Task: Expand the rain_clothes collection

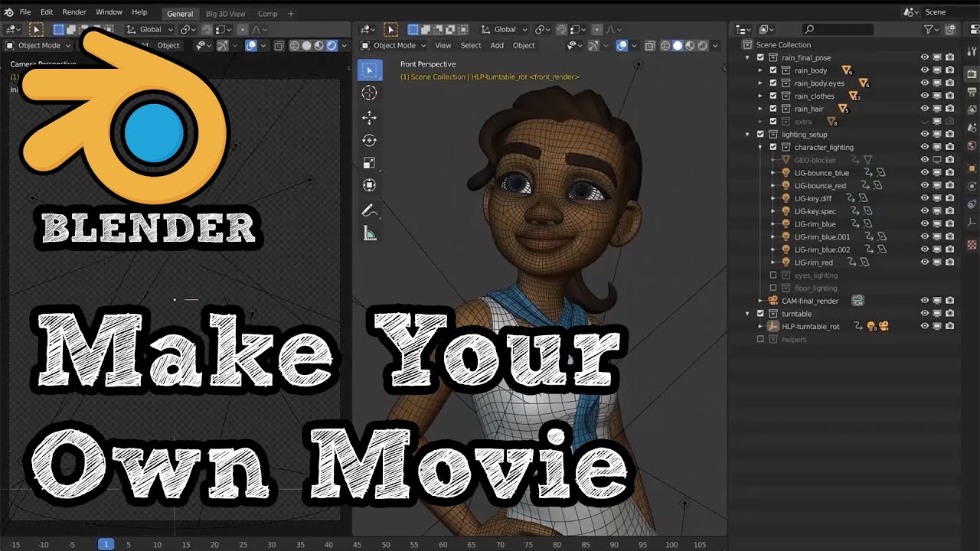Action: click(x=760, y=96)
